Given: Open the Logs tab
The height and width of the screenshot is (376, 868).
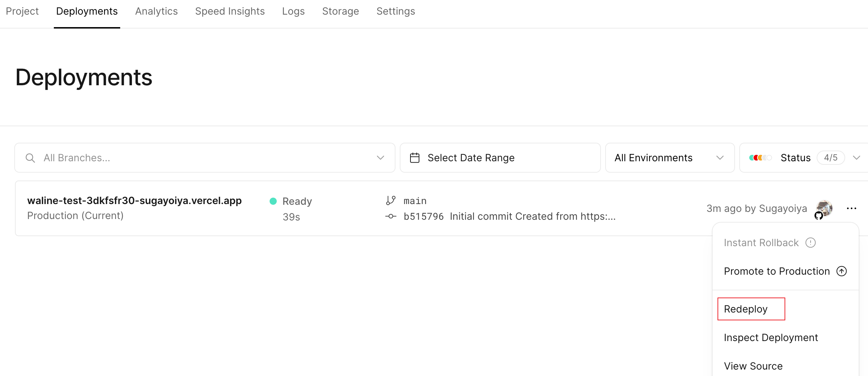Looking at the screenshot, I should point(293,11).
